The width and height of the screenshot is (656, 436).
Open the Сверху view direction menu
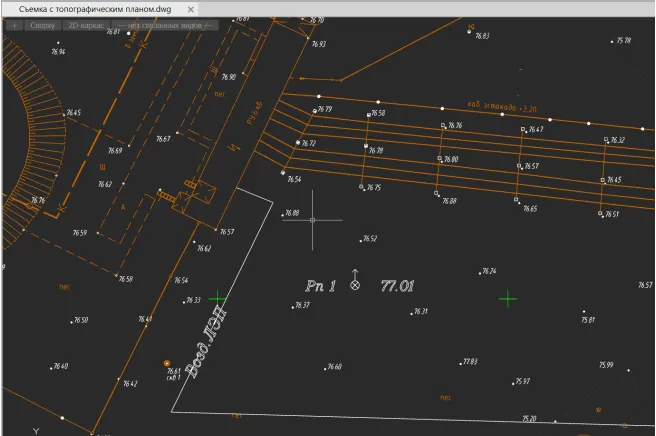(x=42, y=24)
